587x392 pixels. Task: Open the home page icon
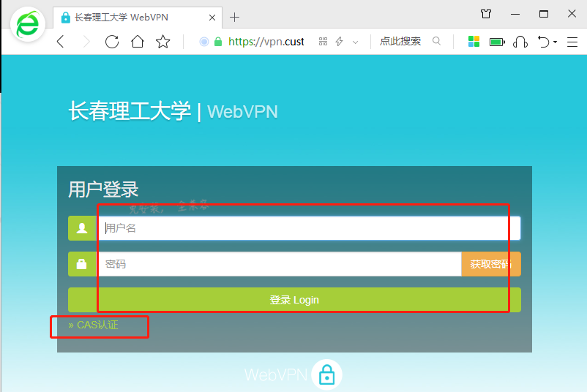[138, 41]
